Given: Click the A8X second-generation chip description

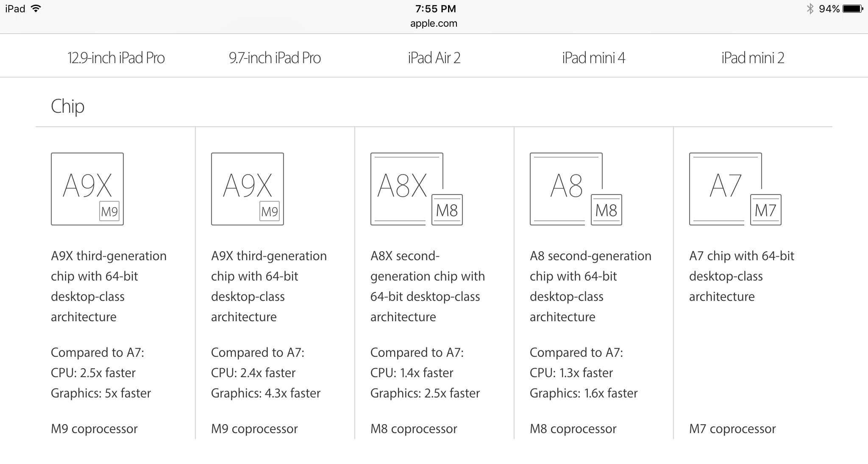Looking at the screenshot, I should point(428,286).
